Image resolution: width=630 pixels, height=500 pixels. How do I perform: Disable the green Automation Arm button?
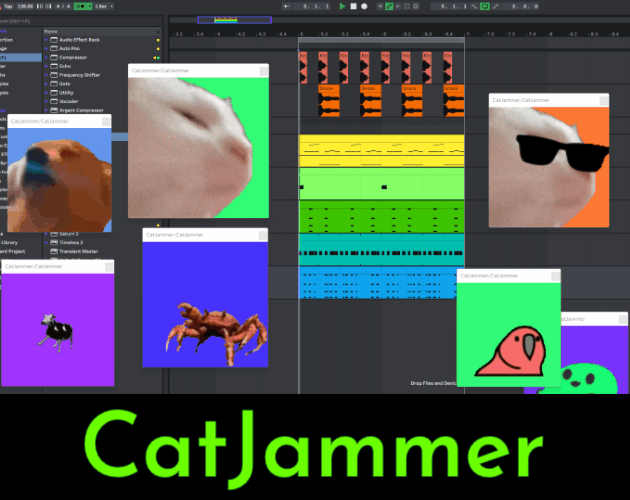point(389,6)
